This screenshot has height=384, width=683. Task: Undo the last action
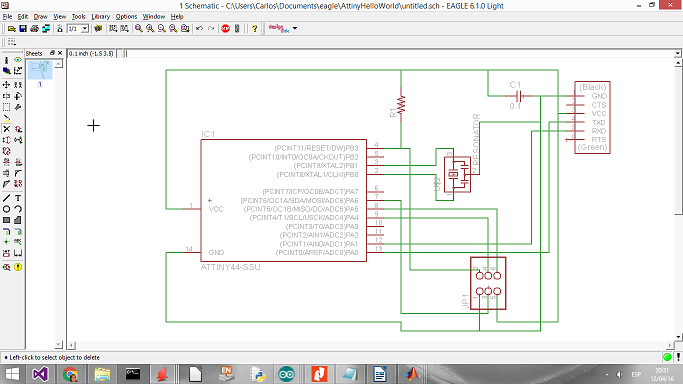click(x=199, y=28)
